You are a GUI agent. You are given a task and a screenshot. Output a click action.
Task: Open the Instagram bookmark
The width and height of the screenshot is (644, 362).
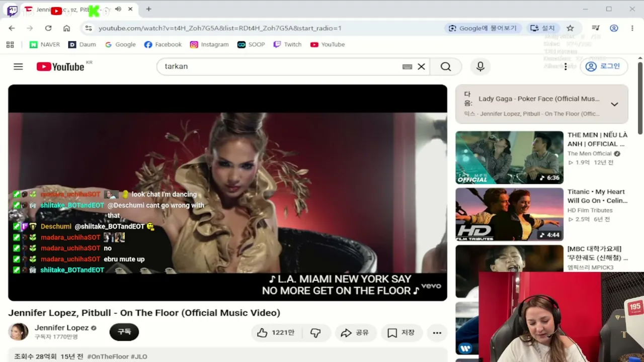point(209,45)
